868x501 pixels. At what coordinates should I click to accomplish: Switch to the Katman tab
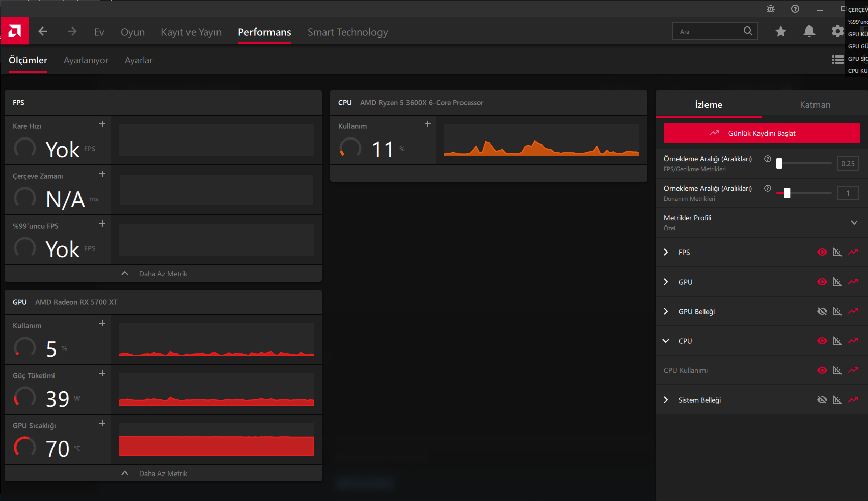pyautogui.click(x=815, y=105)
